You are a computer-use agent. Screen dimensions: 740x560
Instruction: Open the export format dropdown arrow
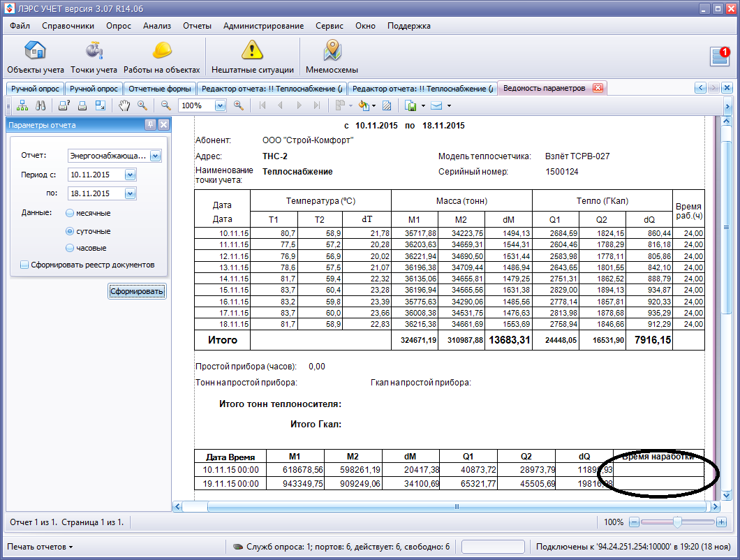423,105
